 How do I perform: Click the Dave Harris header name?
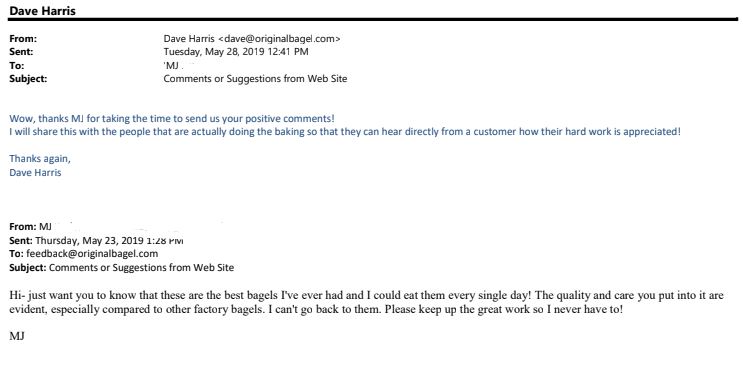42,10
